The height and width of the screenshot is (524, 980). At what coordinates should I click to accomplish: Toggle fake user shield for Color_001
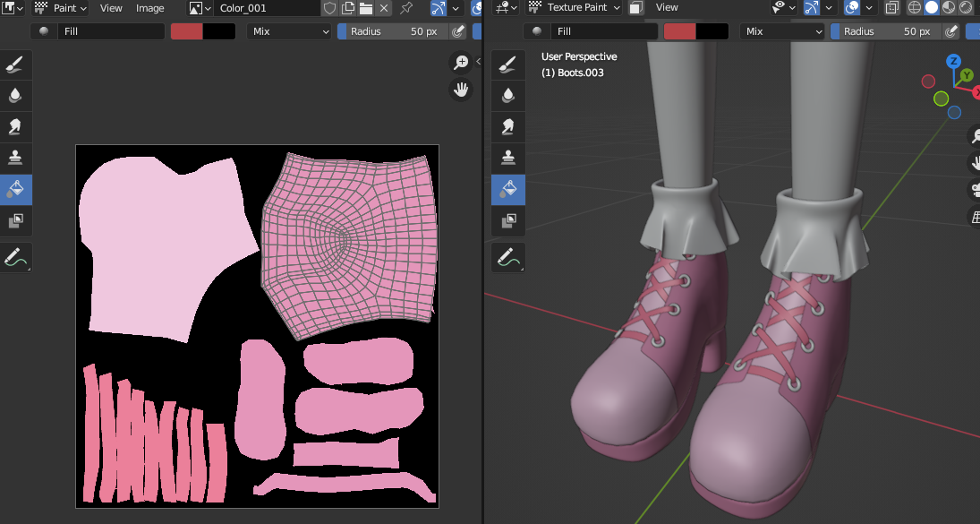329,8
